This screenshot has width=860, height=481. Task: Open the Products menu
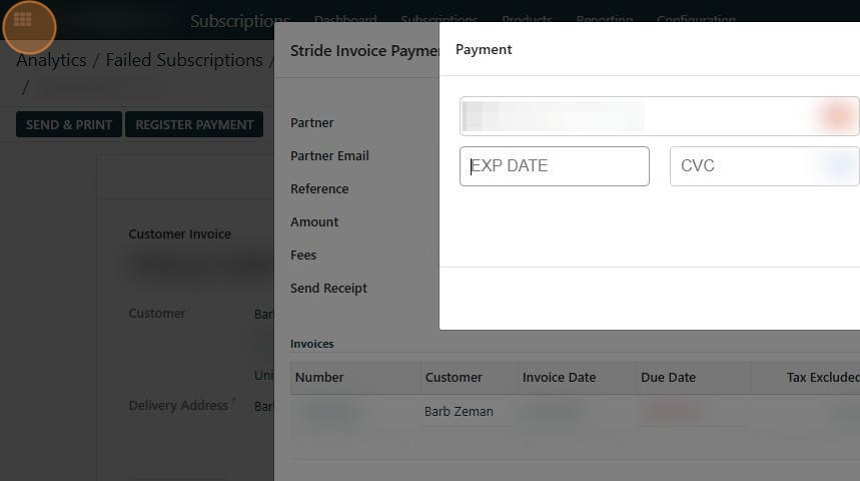[527, 20]
